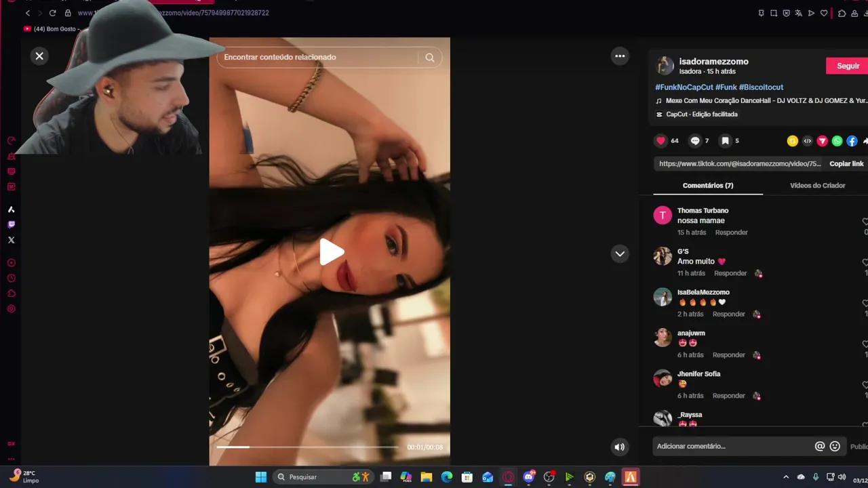Open the Jhenifer Sofia commenter name

point(698,373)
